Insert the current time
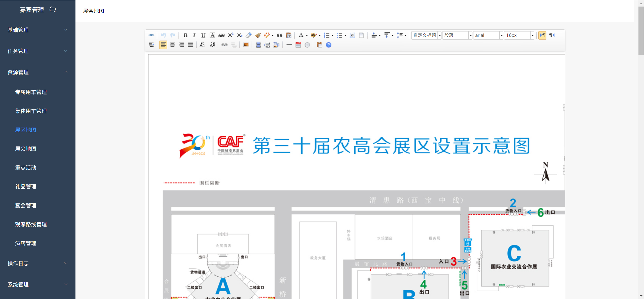 pyautogui.click(x=307, y=45)
